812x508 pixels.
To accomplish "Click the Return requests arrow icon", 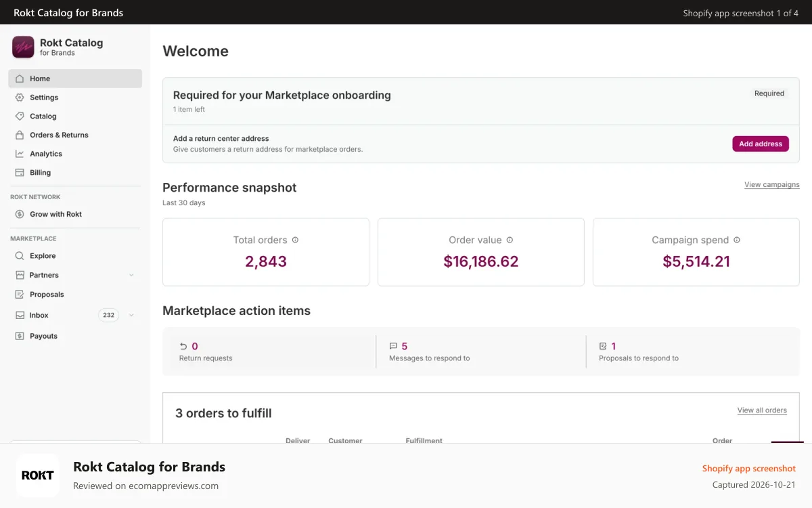I will pos(183,346).
